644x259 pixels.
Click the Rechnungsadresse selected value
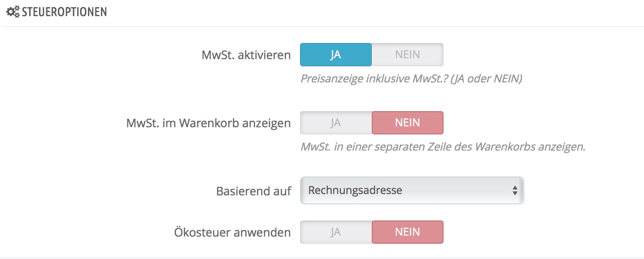(355, 190)
